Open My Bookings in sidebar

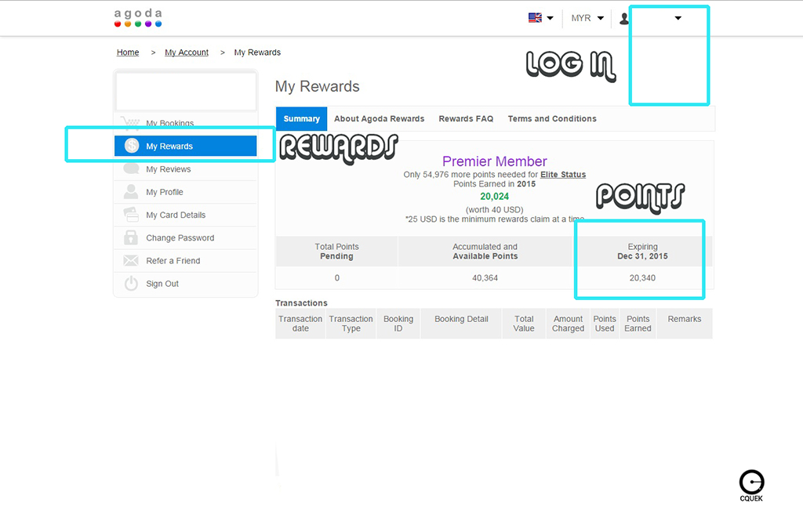tap(185, 123)
